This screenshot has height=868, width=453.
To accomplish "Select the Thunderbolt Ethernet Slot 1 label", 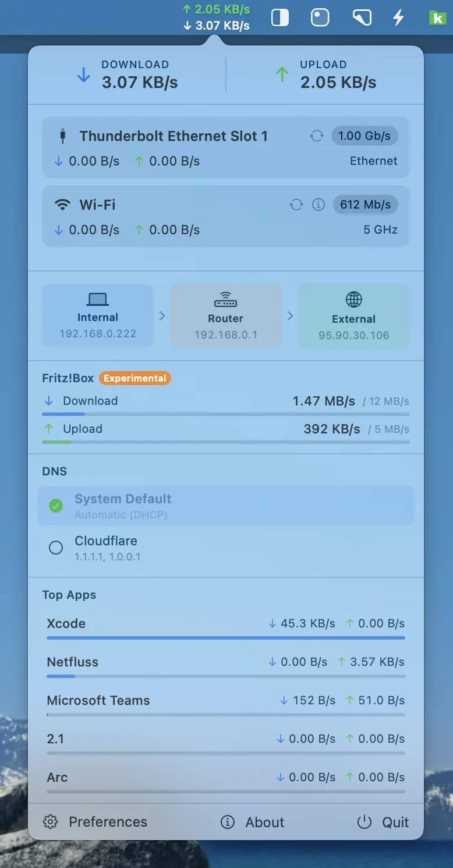I will [174, 136].
